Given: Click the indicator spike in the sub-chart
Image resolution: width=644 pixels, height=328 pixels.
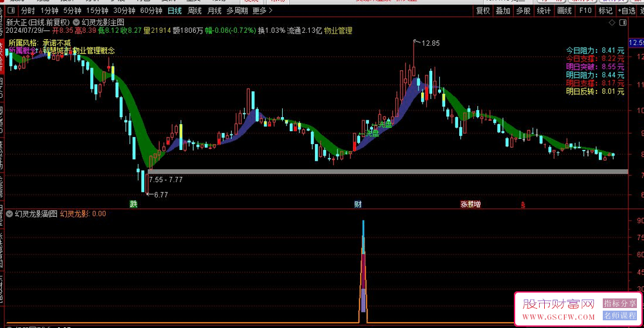Looking at the screenshot, I should (x=363, y=271).
